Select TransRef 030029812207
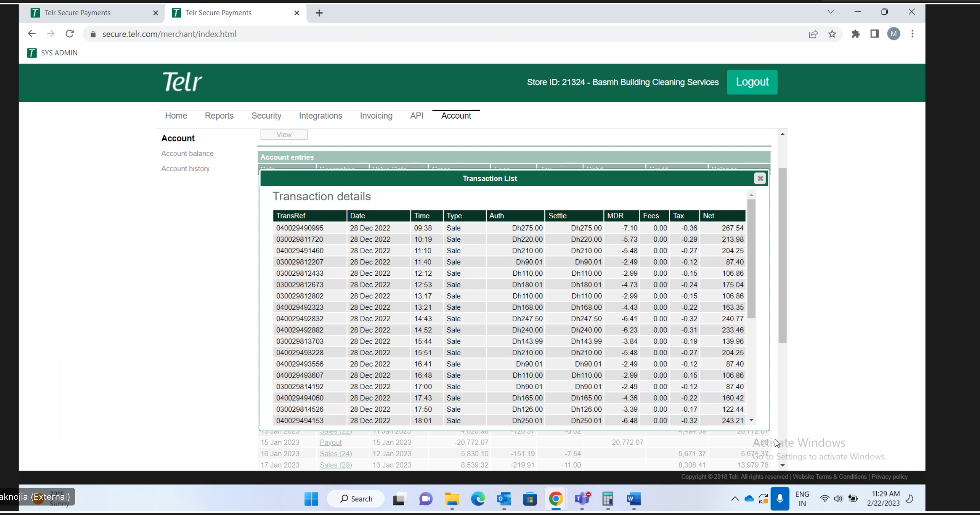 (300, 262)
